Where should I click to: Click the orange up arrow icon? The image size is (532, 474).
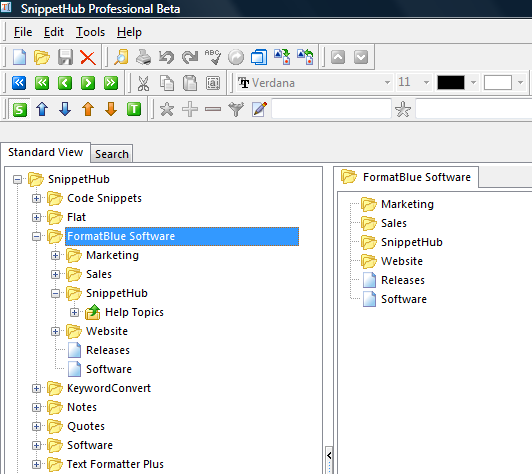pos(88,109)
